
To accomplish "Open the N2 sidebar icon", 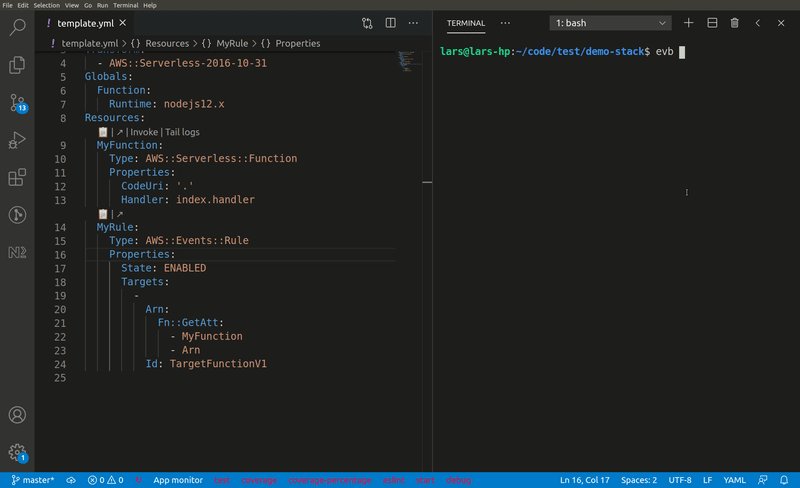I will tap(17, 252).
